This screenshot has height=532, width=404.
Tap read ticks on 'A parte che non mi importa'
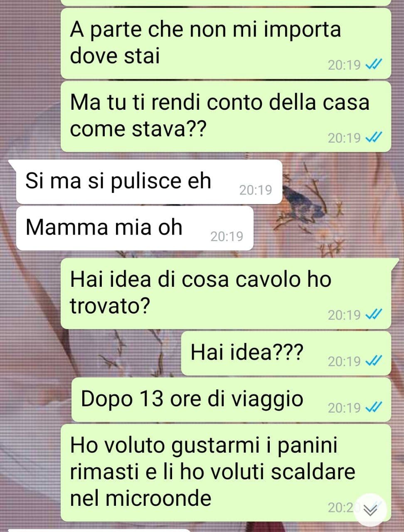(x=373, y=65)
